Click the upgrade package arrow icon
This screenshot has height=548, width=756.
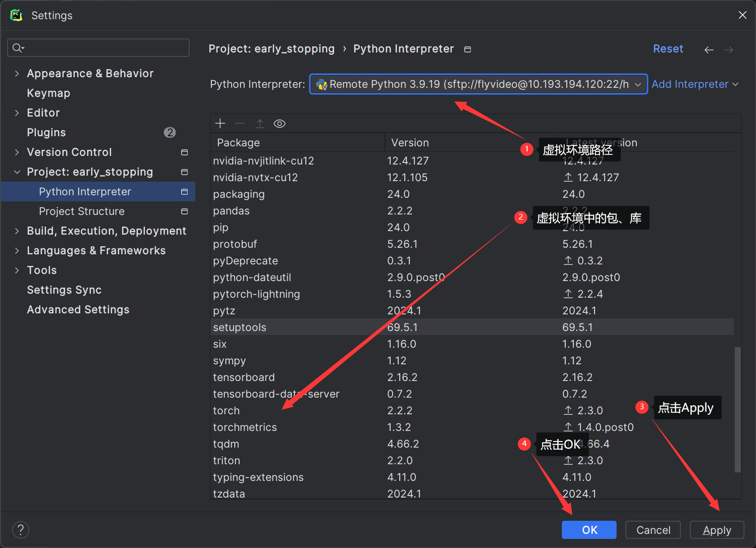click(260, 124)
